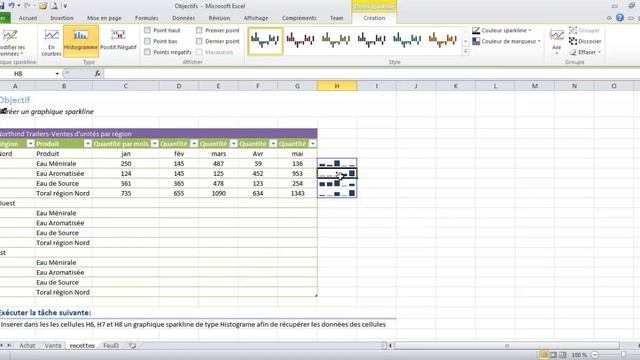The width and height of the screenshot is (640, 360).
Task: Expand the sparkline style gallery more arrow
Action: pyautogui.click(x=465, y=52)
